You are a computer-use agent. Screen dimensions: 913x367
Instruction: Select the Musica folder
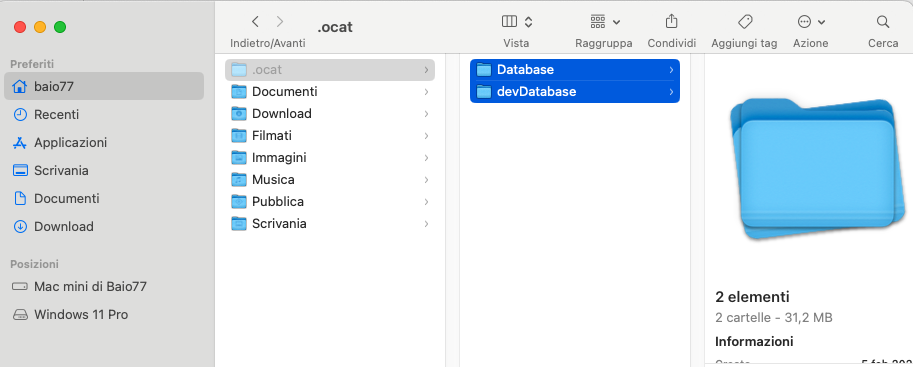pos(330,179)
